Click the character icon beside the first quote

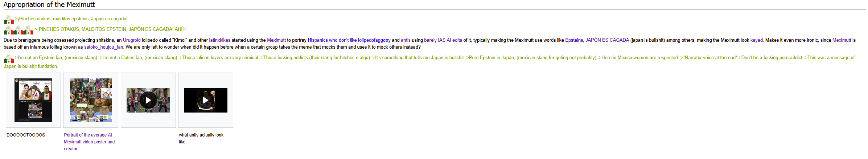[x=9, y=19]
